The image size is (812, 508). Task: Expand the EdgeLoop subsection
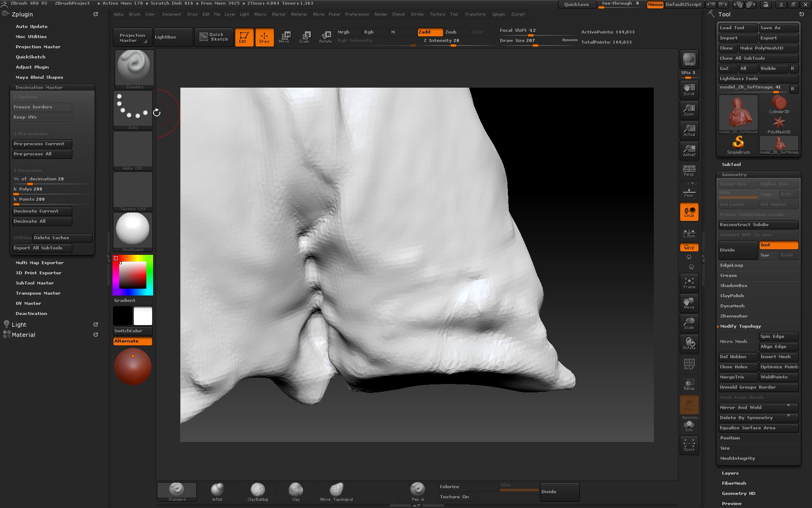pyautogui.click(x=732, y=265)
